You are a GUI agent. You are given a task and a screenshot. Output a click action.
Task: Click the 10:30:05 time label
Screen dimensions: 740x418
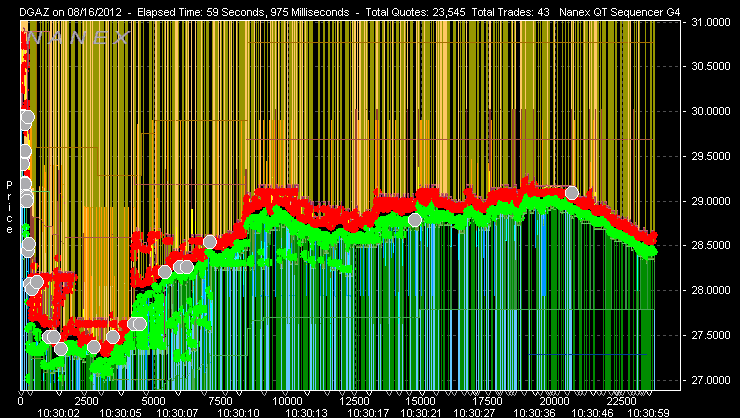click(x=122, y=413)
